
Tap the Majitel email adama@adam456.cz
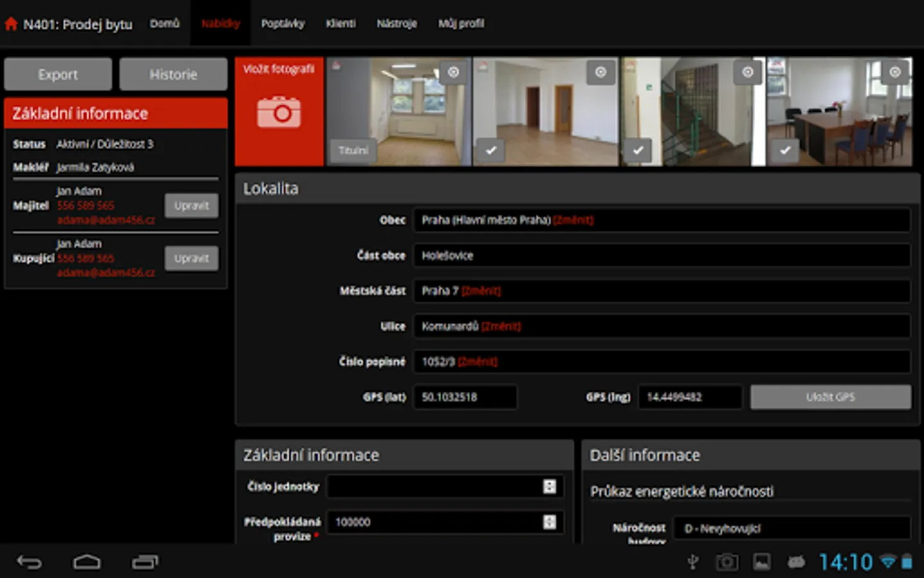click(x=106, y=220)
